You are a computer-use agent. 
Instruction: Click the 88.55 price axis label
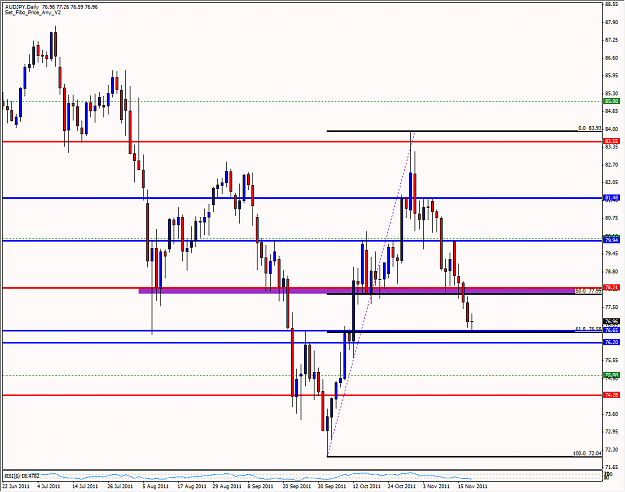click(x=612, y=4)
